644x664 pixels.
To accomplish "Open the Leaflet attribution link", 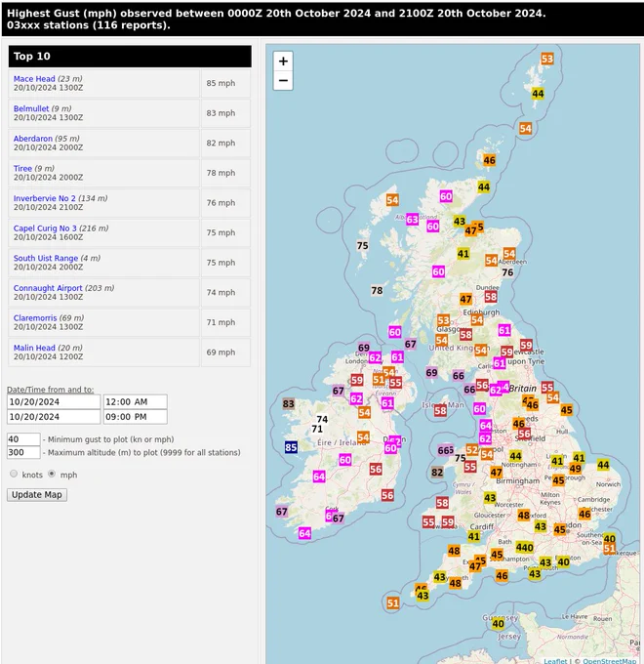I will click(555, 661).
